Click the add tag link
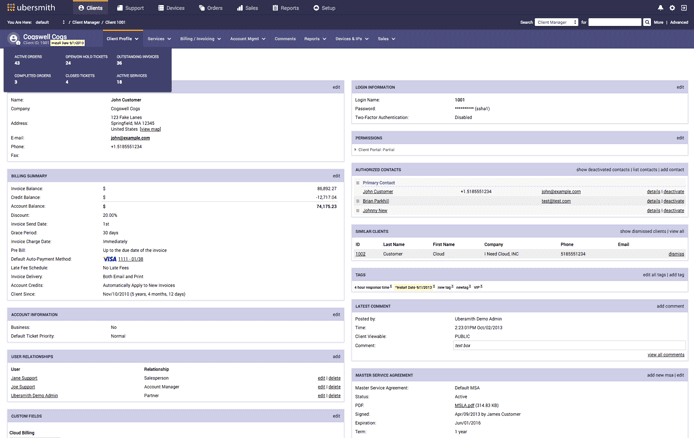 (677, 275)
